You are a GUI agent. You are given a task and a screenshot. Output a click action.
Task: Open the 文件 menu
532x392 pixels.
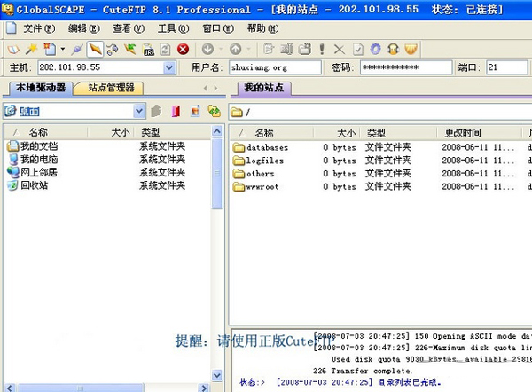point(39,28)
